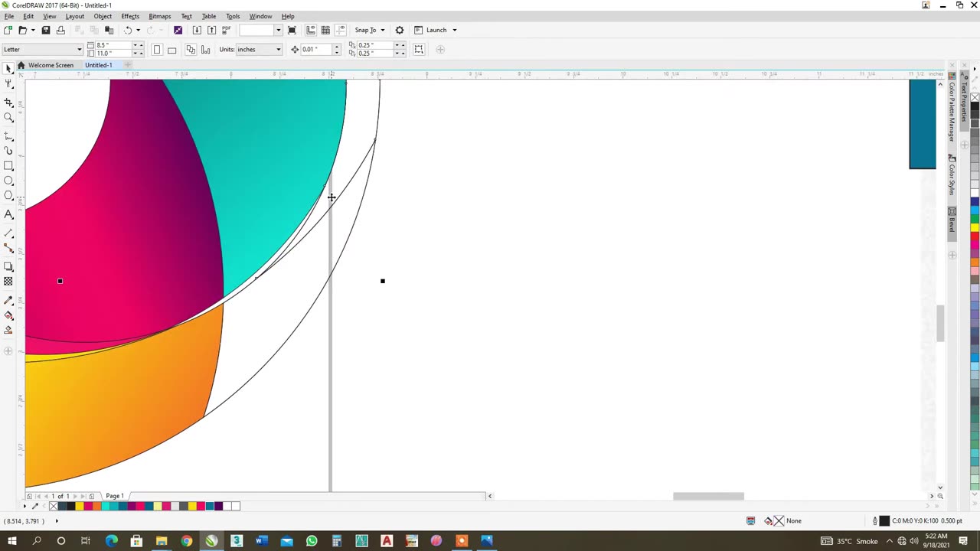
Task: Switch to the Page 1 tab
Action: (x=114, y=496)
